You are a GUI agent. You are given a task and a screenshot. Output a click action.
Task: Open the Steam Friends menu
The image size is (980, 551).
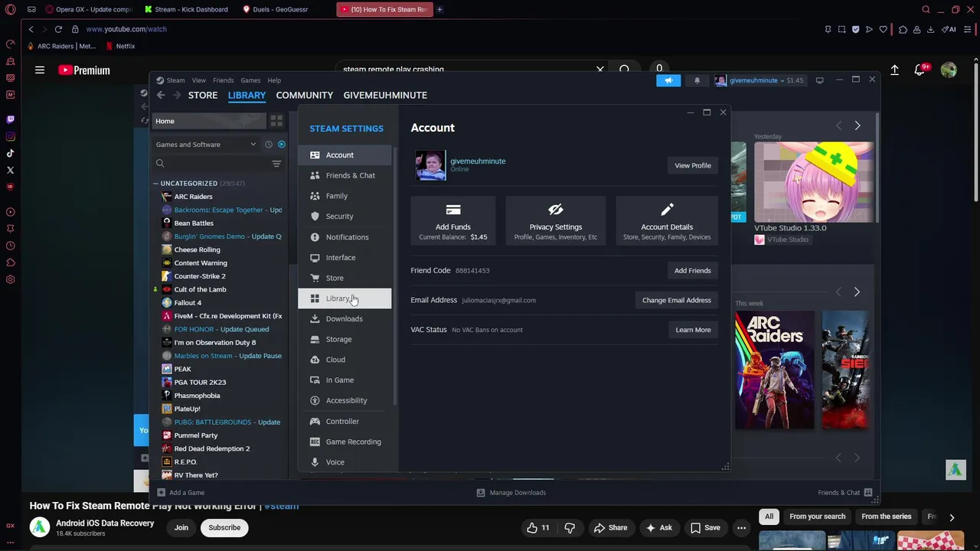(x=224, y=80)
